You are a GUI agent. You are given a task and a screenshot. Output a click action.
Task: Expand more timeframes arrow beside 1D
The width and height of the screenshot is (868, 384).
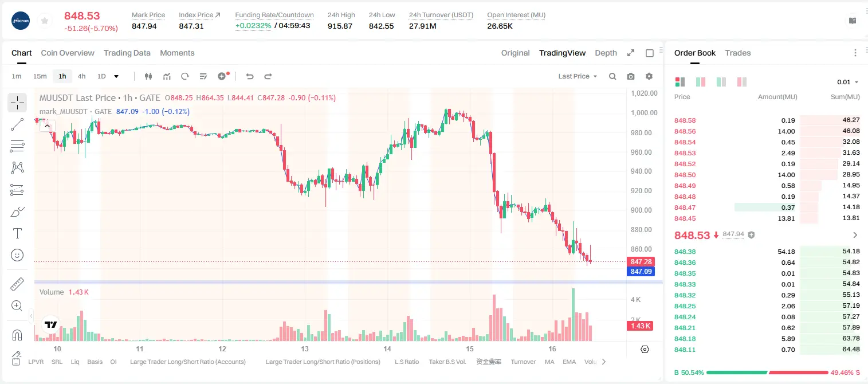[x=116, y=76]
